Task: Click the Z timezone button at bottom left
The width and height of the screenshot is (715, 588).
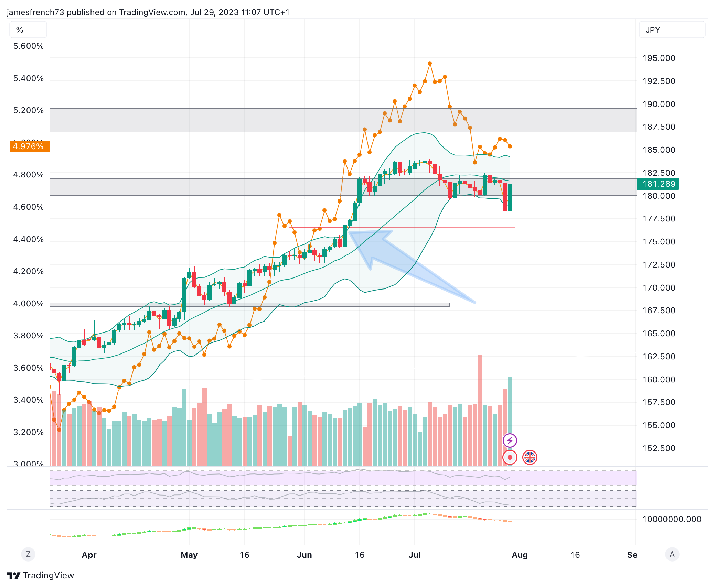Action: 28,554
